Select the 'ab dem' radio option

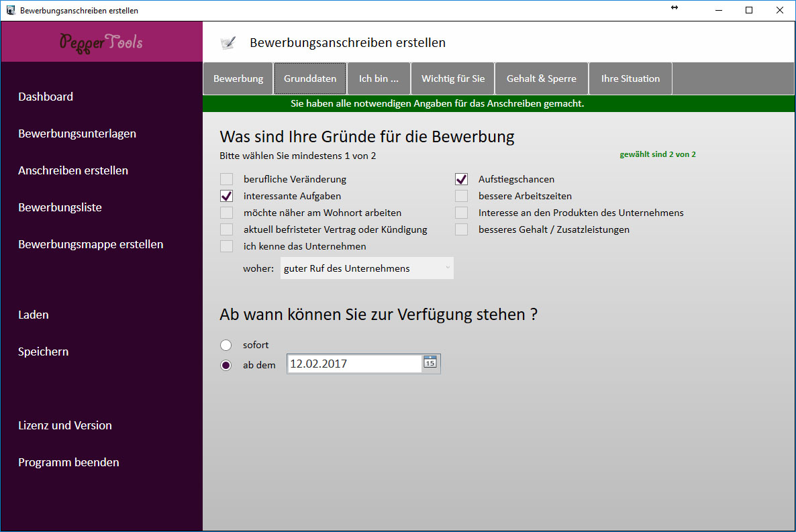(x=226, y=365)
